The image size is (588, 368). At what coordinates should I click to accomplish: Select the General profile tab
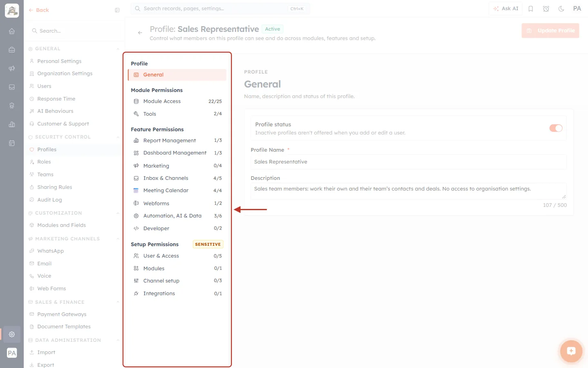[x=177, y=75]
